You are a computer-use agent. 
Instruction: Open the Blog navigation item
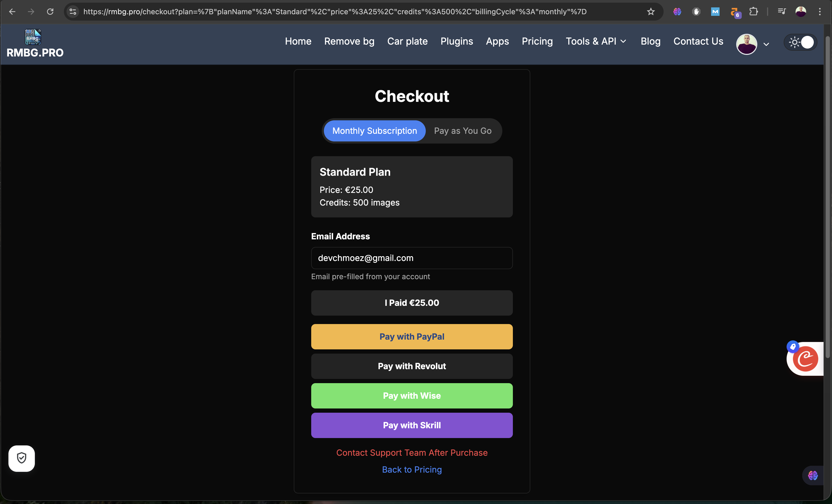tap(650, 41)
